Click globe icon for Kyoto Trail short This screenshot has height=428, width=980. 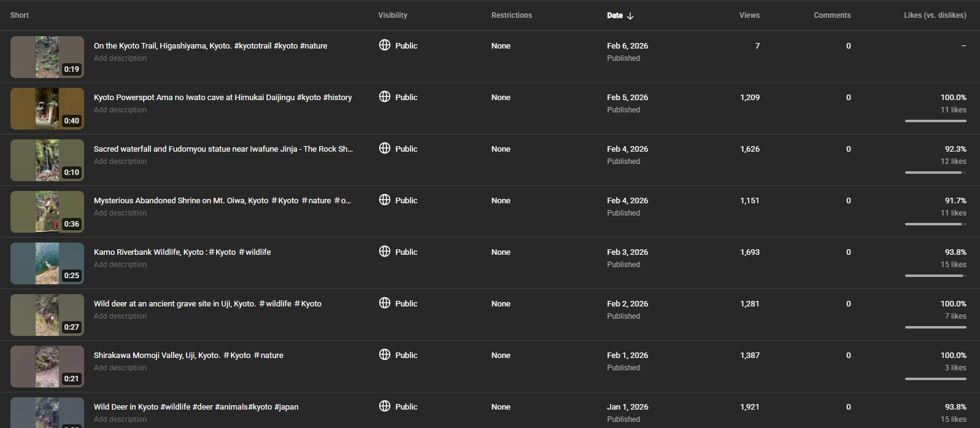(x=385, y=45)
